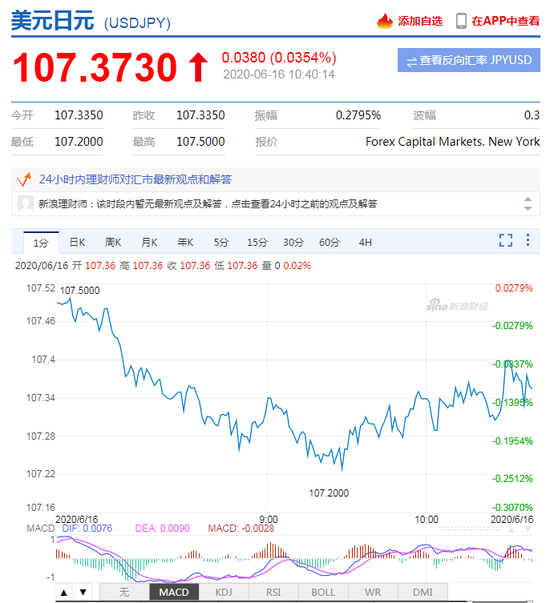550x603 pixels.
Task: Click the flame icon beside 添加自选
Action: pos(384,21)
